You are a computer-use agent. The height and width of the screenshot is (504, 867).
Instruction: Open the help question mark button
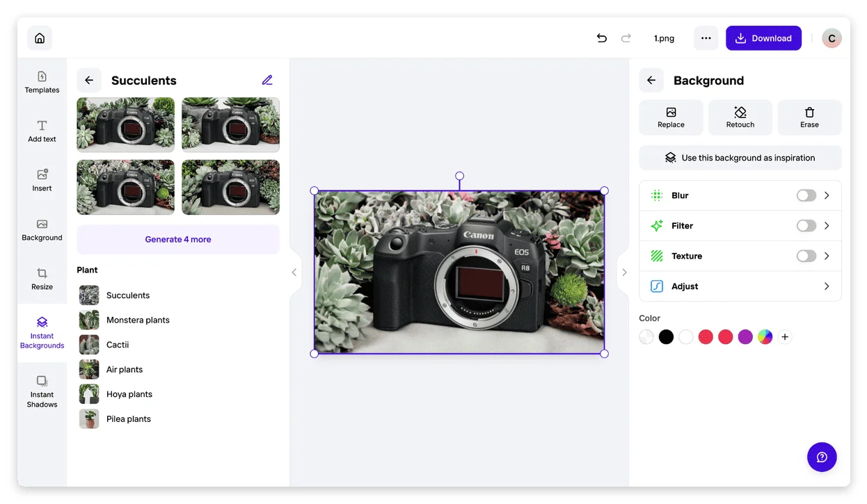click(x=822, y=457)
